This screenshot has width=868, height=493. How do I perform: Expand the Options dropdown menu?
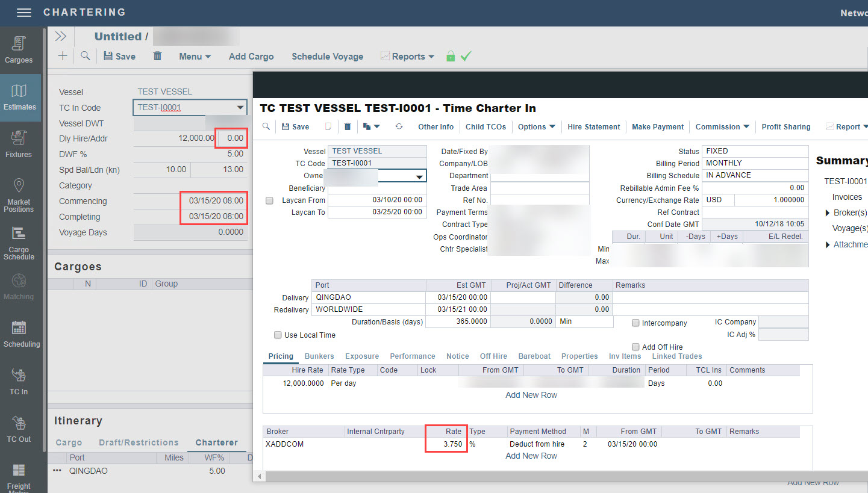coord(536,127)
